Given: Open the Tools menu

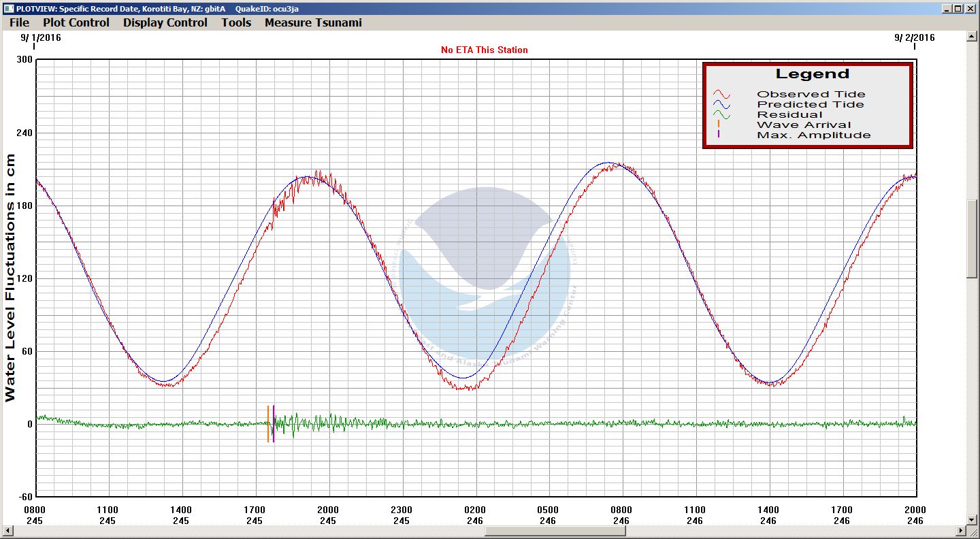Looking at the screenshot, I should (236, 22).
